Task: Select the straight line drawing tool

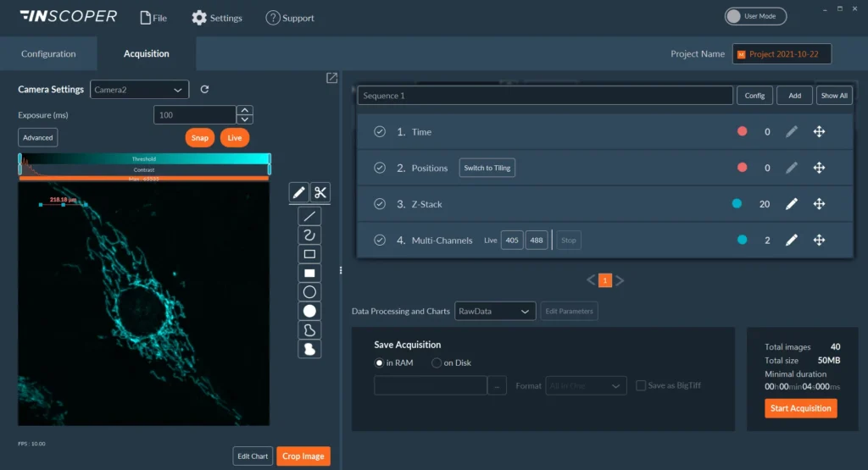Action: 309,216
